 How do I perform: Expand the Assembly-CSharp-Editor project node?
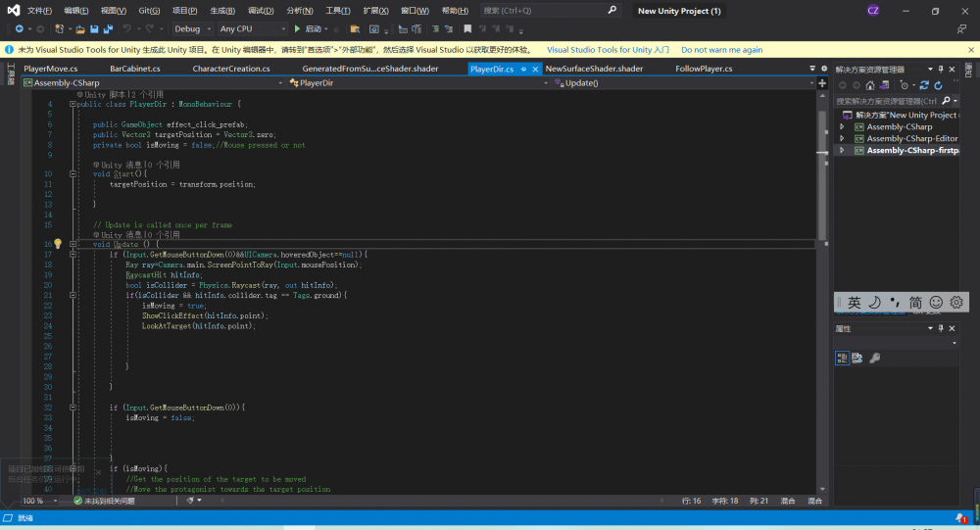(x=842, y=139)
